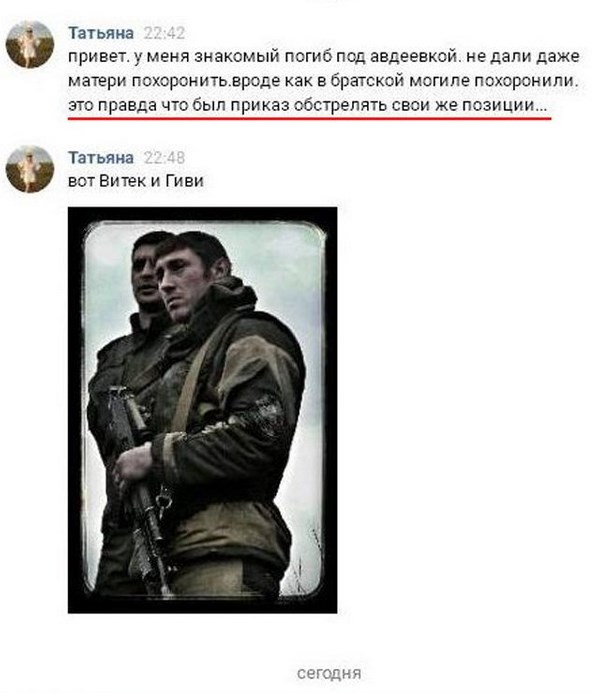Click the red-underlined line 'это правда что был приказ'
Screen dimensions: 593x693
click(x=308, y=106)
